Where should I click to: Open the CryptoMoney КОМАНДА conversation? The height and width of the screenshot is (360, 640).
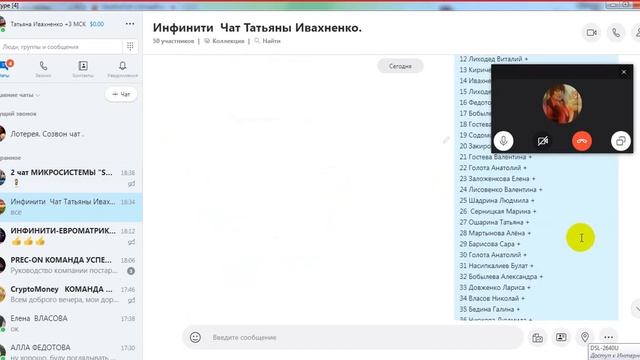tap(71, 294)
